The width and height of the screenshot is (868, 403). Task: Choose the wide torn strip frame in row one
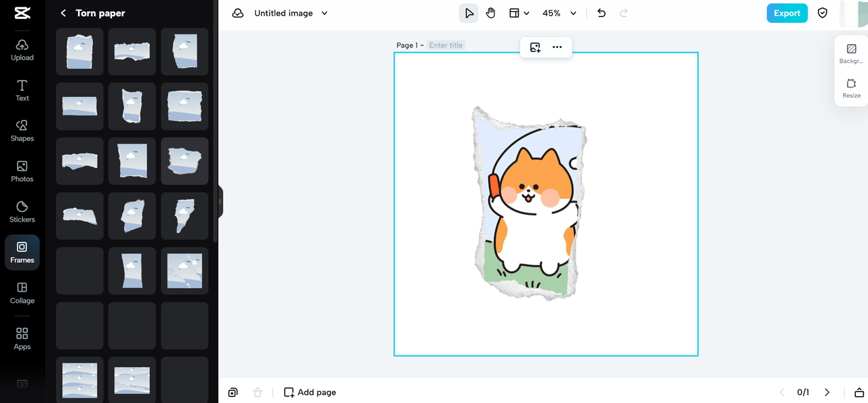pyautogui.click(x=132, y=51)
